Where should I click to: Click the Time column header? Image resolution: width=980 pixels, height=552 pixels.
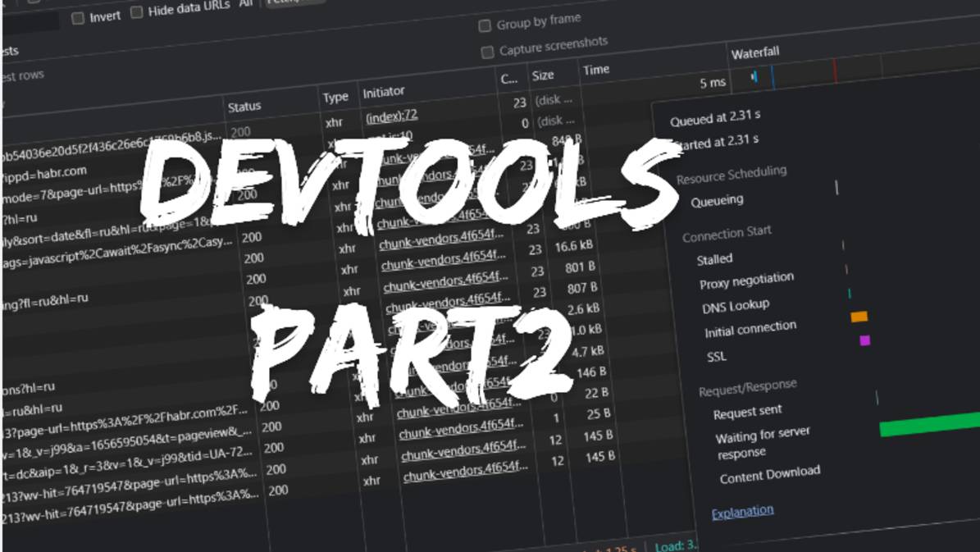point(595,70)
